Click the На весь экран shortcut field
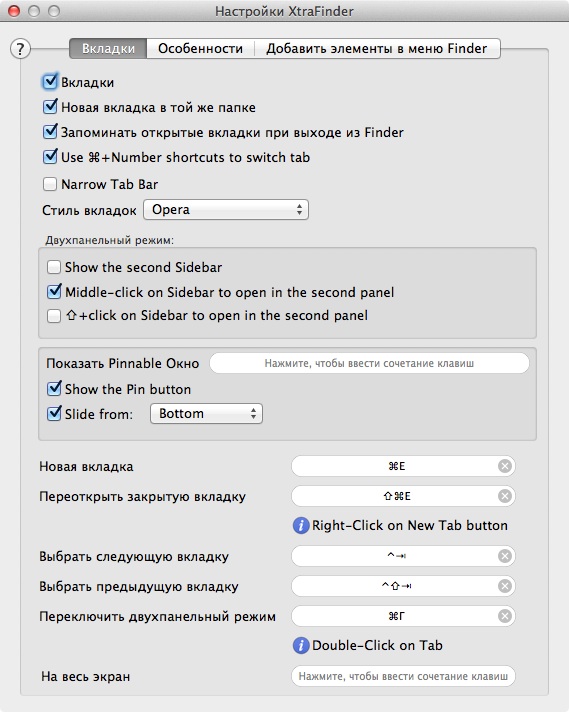The height and width of the screenshot is (712, 569). click(403, 676)
